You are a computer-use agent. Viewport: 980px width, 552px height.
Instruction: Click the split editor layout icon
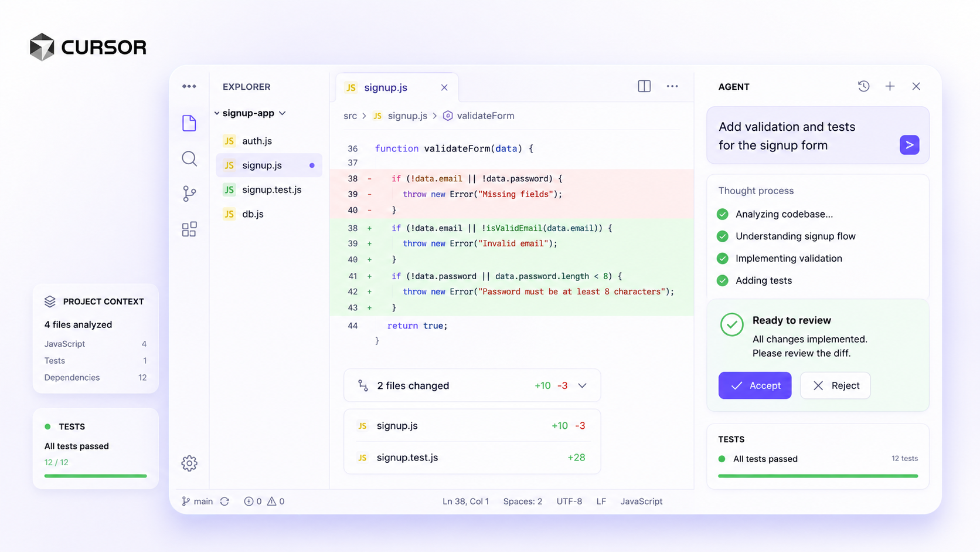644,86
